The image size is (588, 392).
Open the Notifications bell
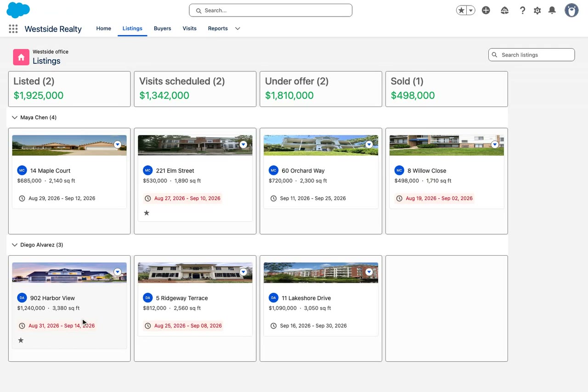pos(552,10)
